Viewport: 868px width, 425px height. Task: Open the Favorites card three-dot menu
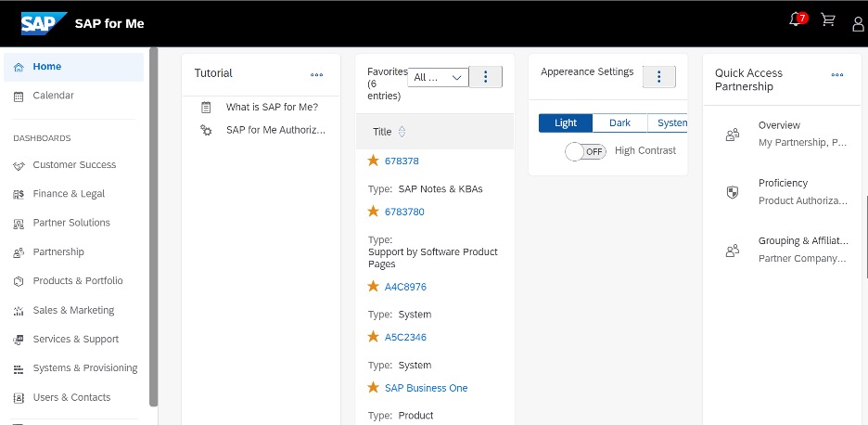point(486,77)
